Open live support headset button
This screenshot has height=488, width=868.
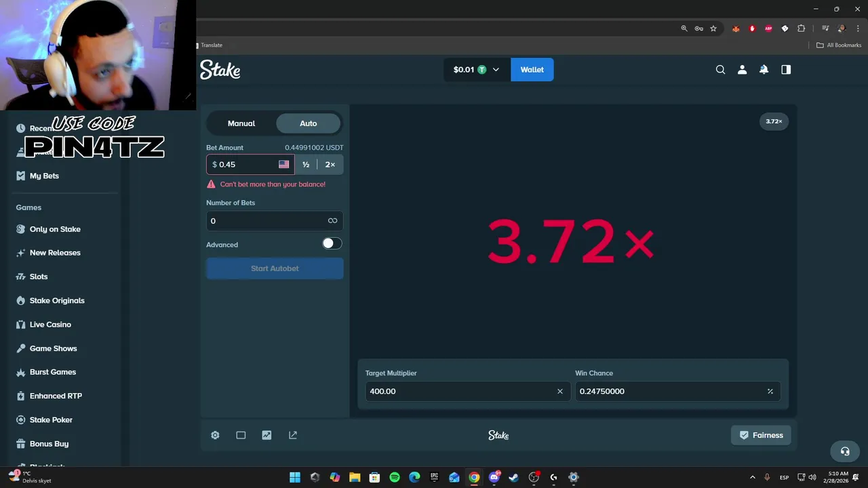coord(845,451)
